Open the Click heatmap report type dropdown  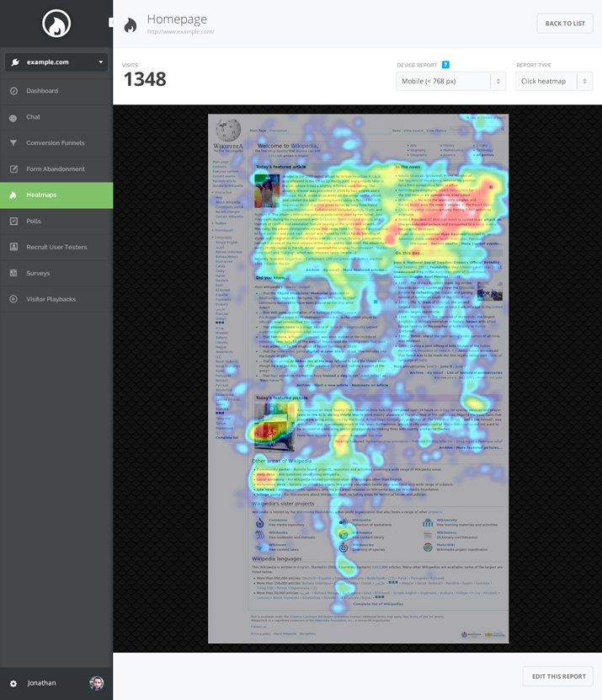coord(554,81)
